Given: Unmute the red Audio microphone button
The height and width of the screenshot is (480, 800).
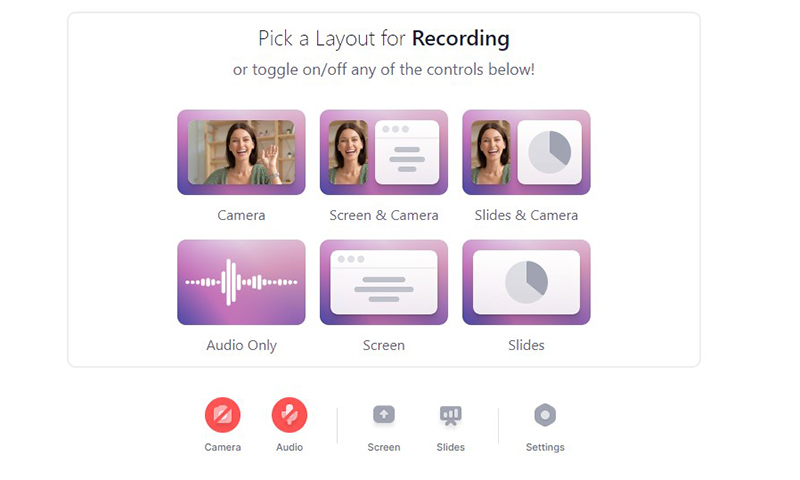Looking at the screenshot, I should coord(289,415).
